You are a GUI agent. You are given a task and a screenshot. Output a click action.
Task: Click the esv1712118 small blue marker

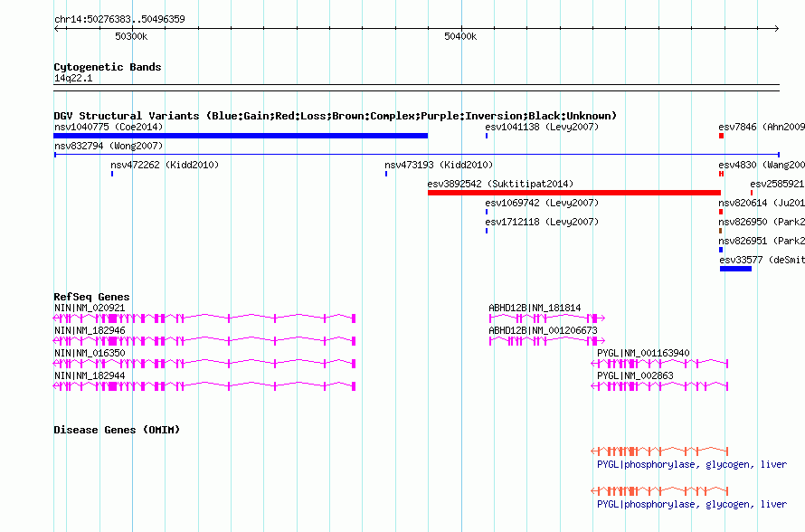[x=487, y=231]
